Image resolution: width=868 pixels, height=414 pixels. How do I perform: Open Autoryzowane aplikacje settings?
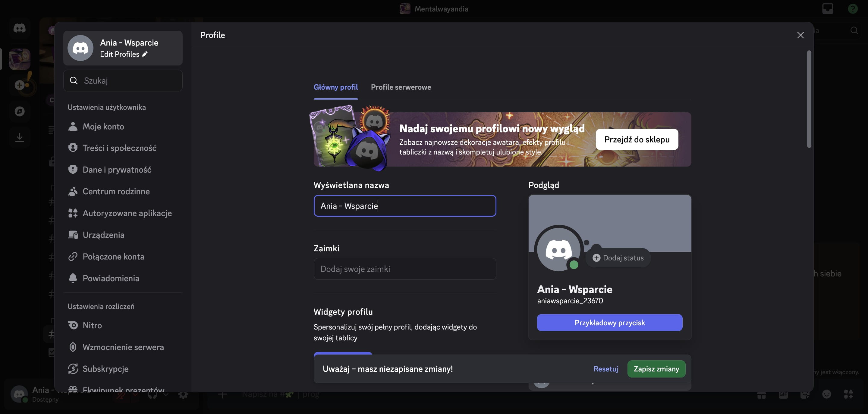[x=123, y=213]
